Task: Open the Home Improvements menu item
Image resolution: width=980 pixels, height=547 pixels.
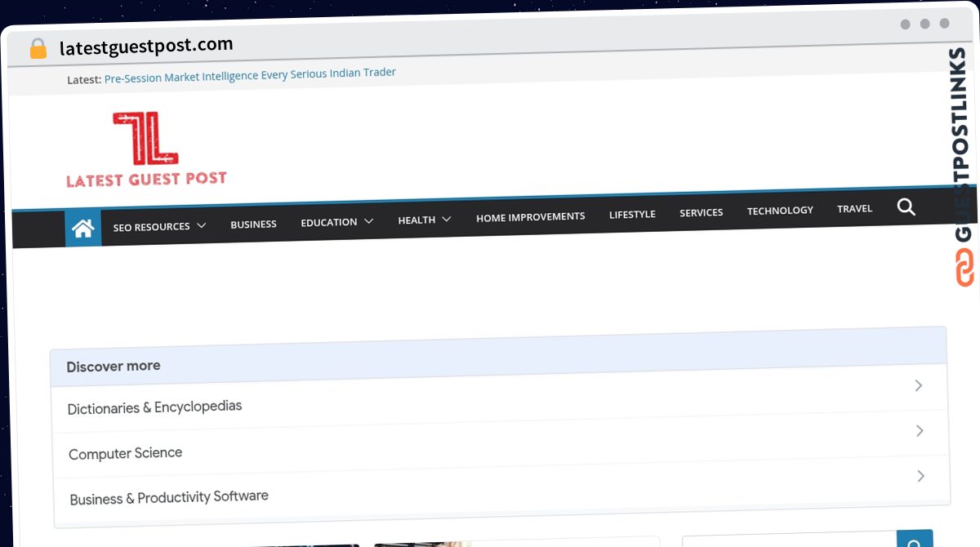Action: [x=531, y=217]
